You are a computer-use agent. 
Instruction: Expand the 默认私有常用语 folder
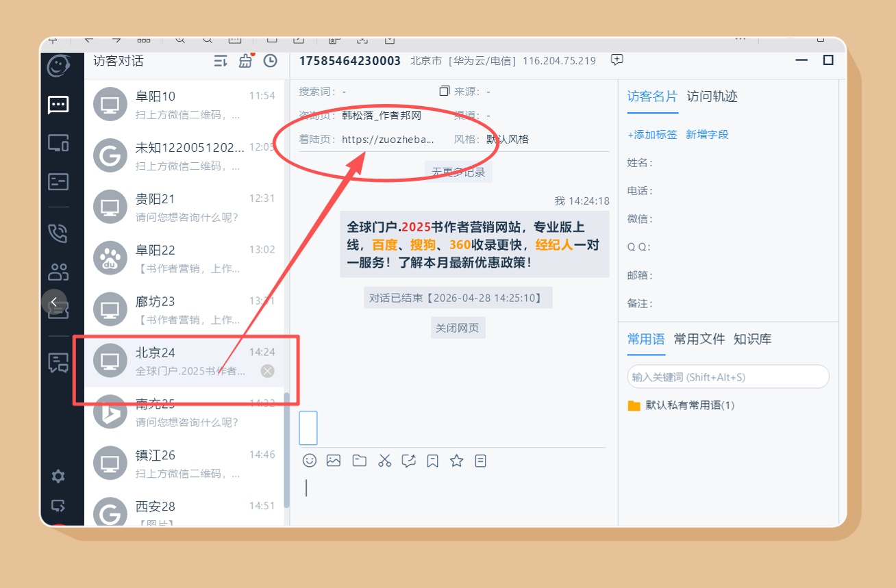pos(681,405)
